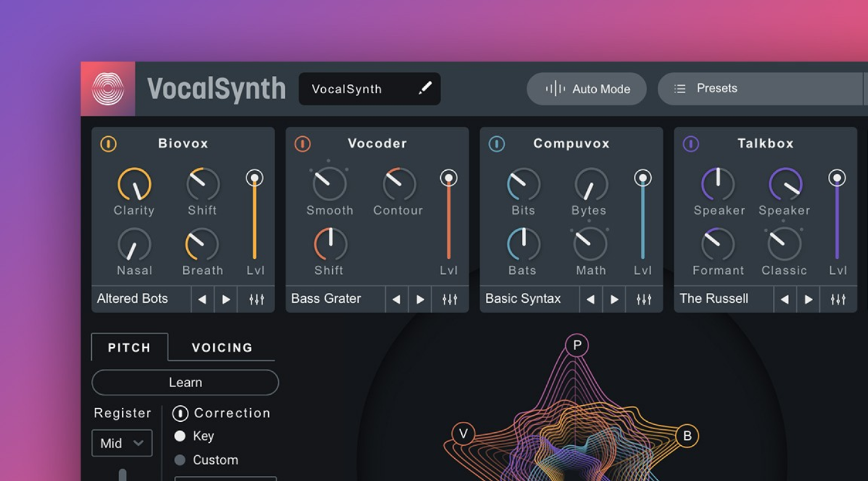Click the Vocoder Smooth knob
Screen dimensions: 868x481
click(329, 184)
